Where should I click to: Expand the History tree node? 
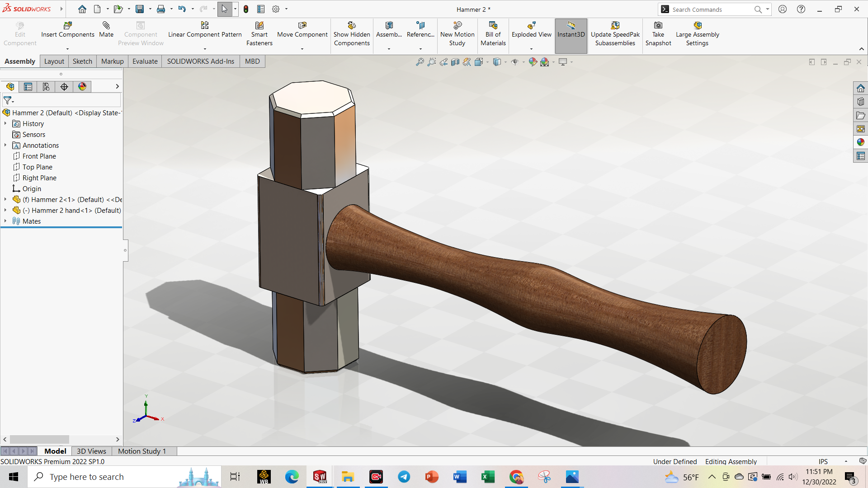point(5,123)
